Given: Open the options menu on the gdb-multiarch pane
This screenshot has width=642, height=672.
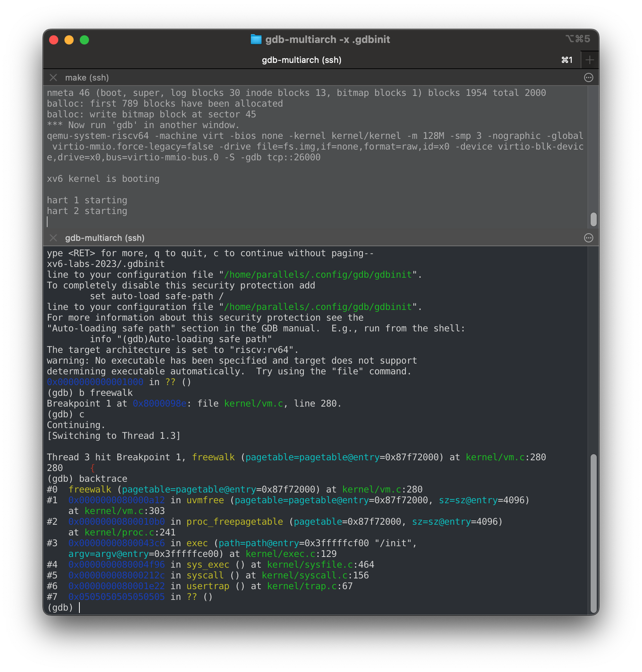Looking at the screenshot, I should point(589,238).
